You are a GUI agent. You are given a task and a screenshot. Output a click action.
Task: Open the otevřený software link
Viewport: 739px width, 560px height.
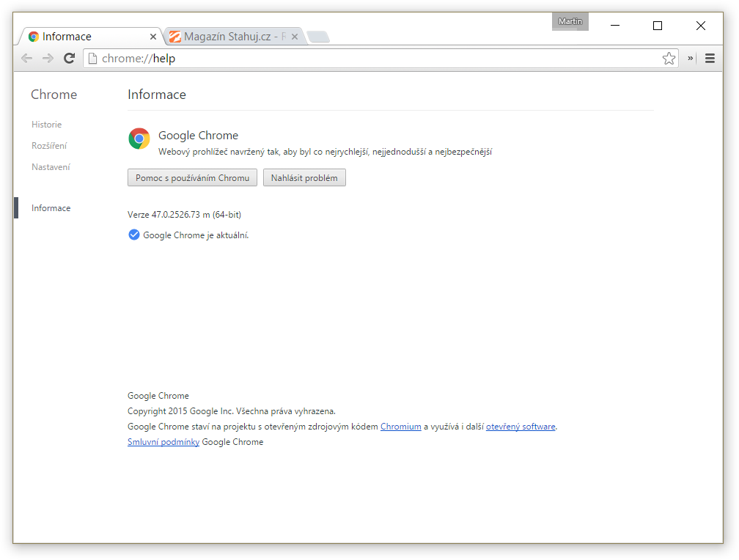click(x=521, y=427)
